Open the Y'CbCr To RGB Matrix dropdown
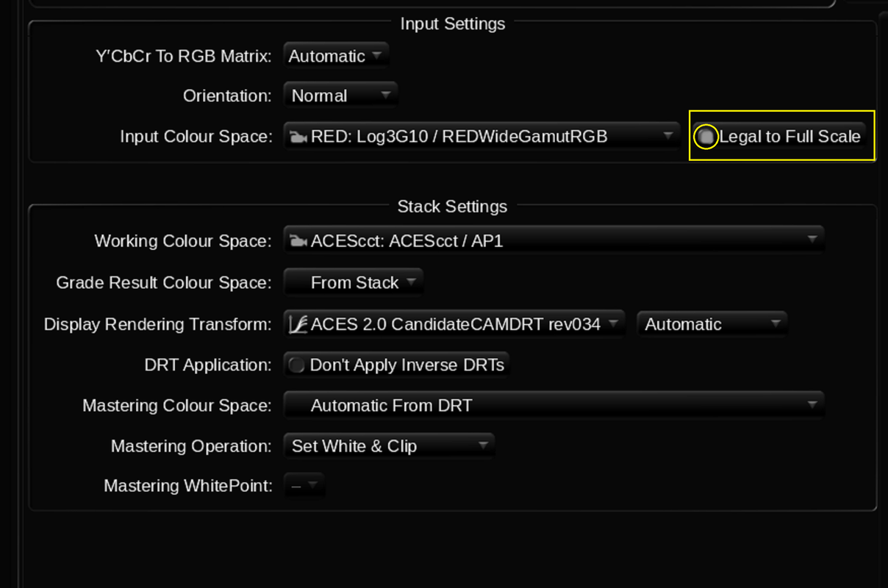 pyautogui.click(x=336, y=56)
